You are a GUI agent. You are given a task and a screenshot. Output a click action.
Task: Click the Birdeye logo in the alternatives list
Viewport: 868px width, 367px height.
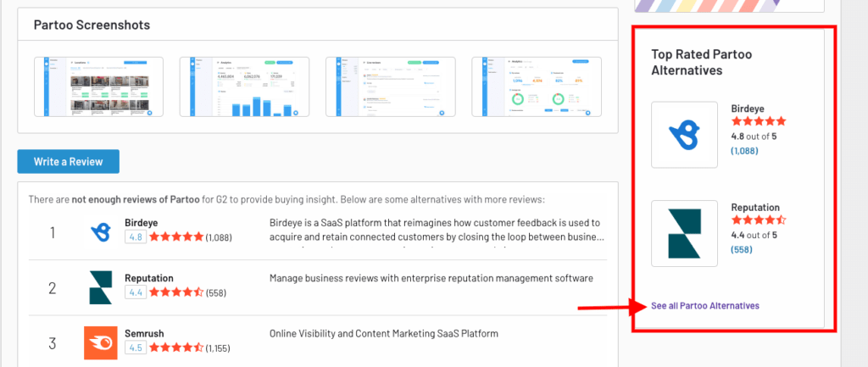point(101,231)
